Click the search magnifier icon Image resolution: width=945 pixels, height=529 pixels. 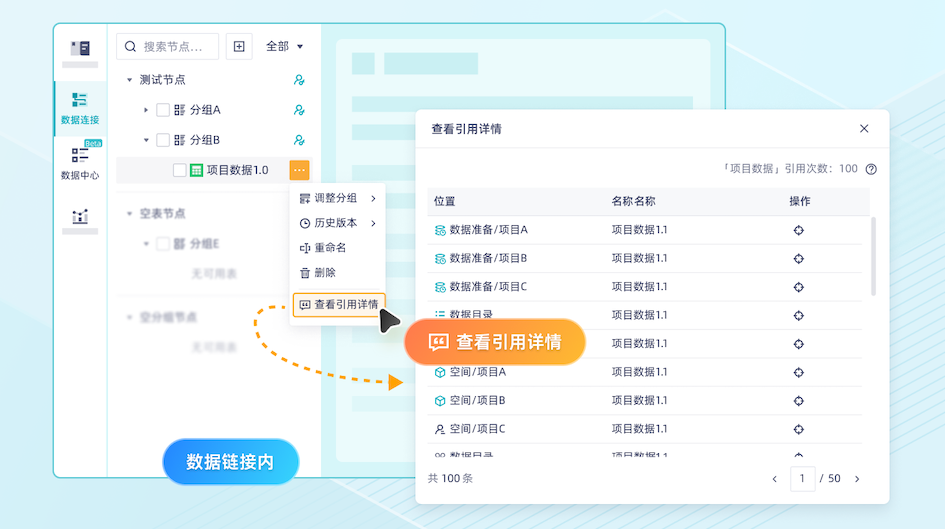pos(130,46)
